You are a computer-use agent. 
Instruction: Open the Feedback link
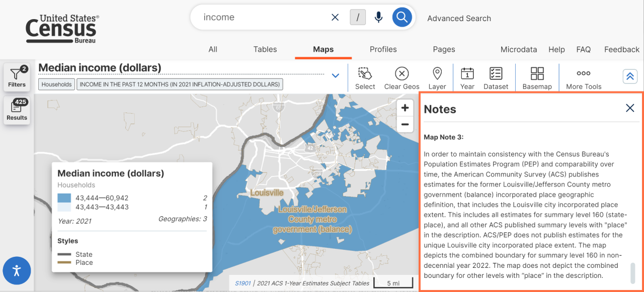[x=622, y=49]
